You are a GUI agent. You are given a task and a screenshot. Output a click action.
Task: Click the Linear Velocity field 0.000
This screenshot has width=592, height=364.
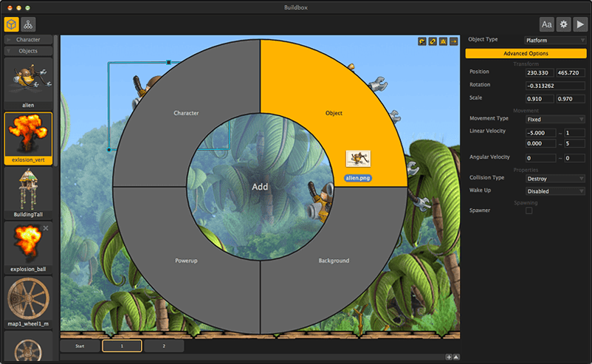[540, 143]
